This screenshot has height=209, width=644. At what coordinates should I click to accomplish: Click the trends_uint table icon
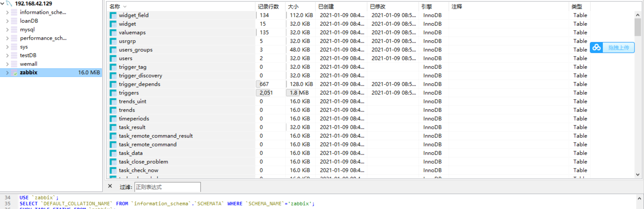coord(113,101)
